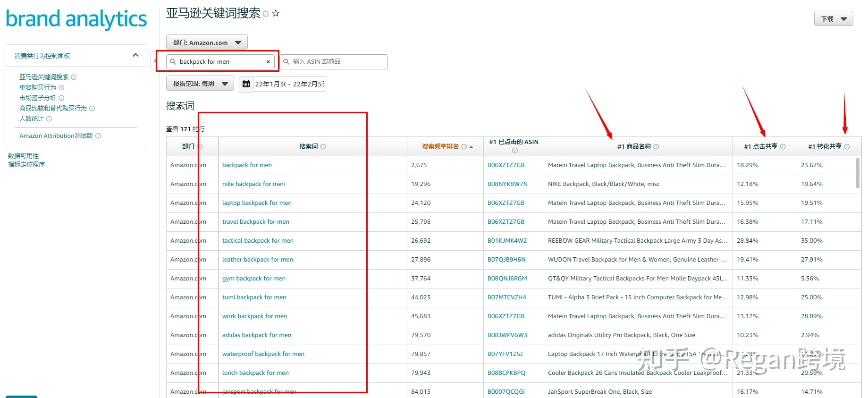Viewport: 868px width, 398px height.
Task: Open 重复购买行为 in the sidebar menu
Action: [38, 87]
